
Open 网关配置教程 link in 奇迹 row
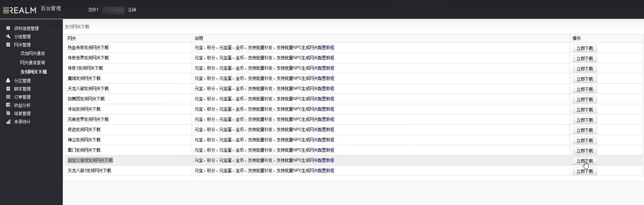(322, 129)
